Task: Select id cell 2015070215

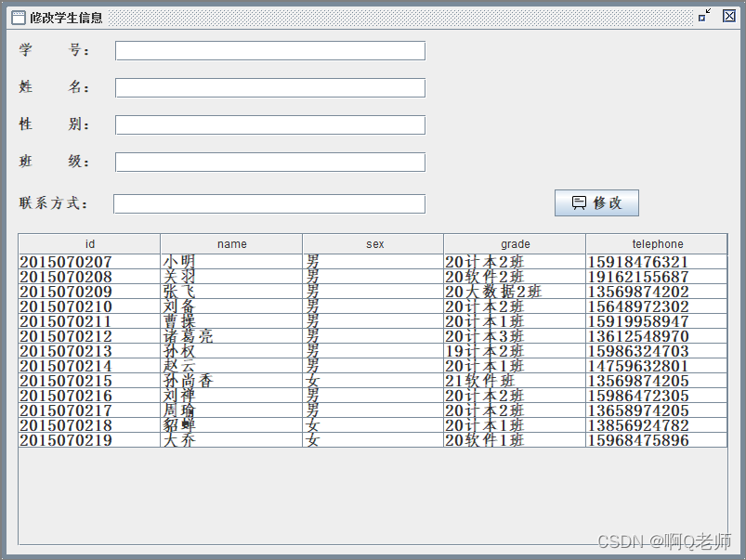Action: point(89,381)
